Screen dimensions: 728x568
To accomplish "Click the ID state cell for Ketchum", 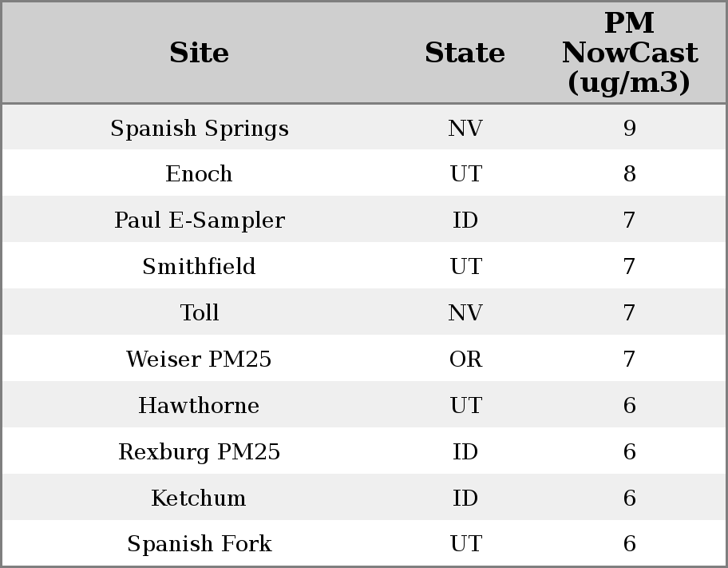I will click(465, 498).
